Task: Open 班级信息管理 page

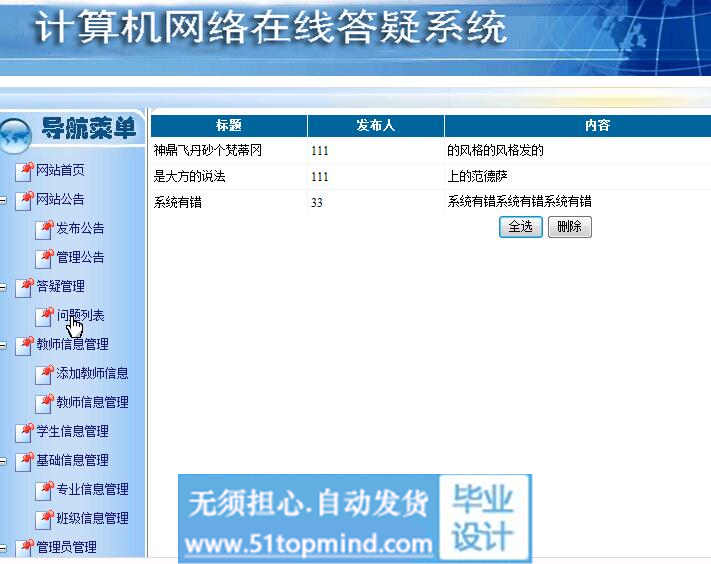Action: click(93, 519)
